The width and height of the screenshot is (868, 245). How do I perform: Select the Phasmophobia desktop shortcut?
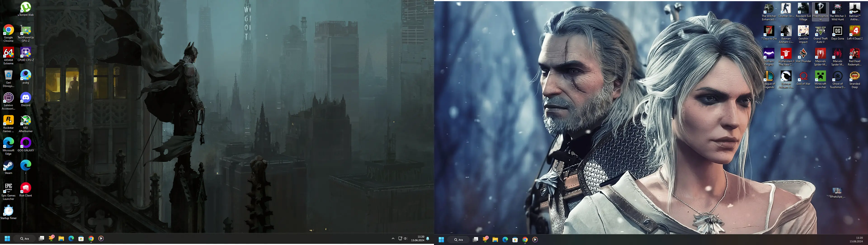point(821,12)
